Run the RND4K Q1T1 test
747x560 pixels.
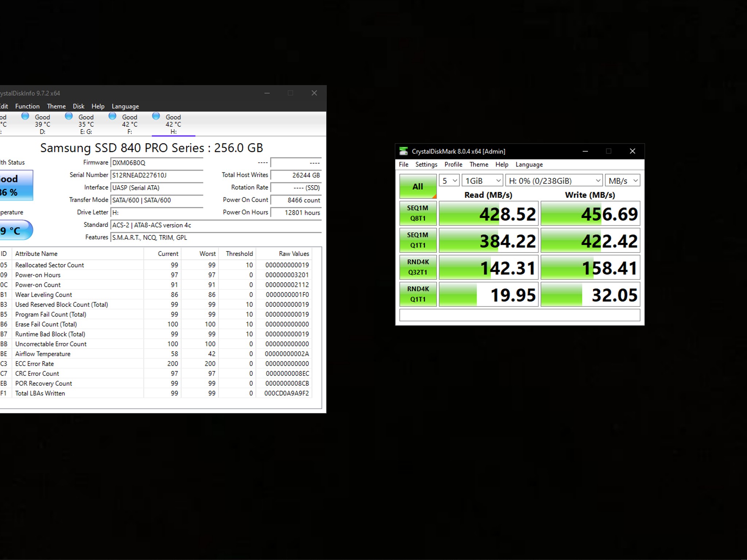418,294
